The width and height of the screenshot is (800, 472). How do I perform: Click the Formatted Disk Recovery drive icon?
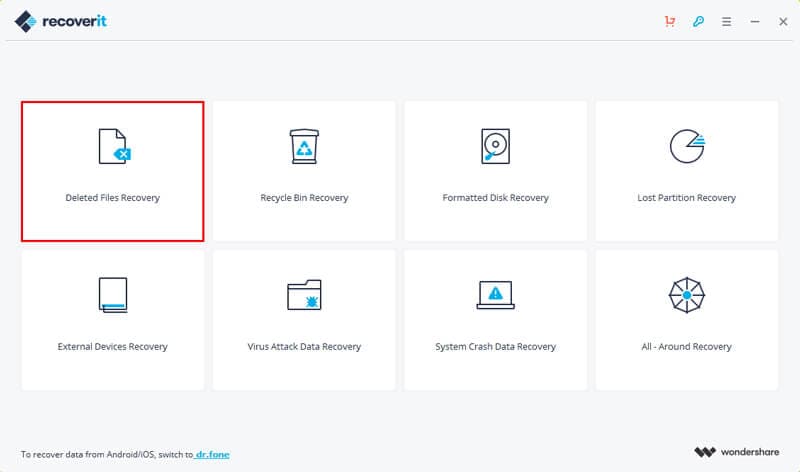[495, 146]
